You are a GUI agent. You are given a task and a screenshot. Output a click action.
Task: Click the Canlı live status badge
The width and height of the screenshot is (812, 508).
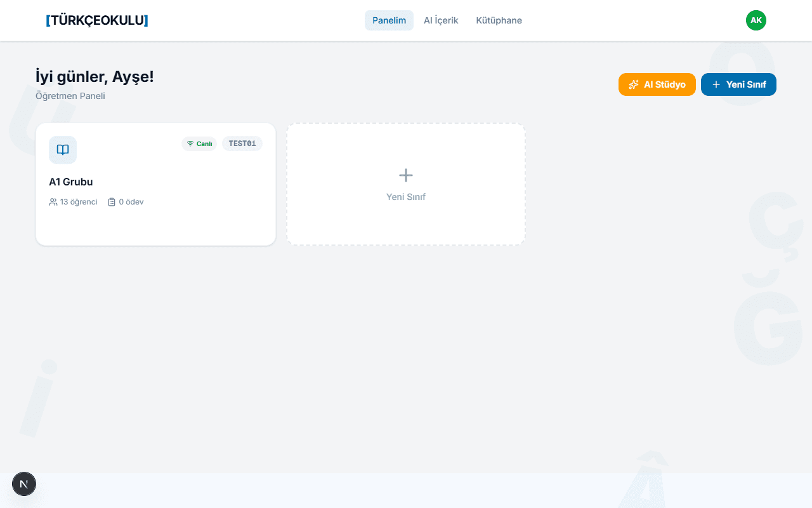tap(199, 144)
